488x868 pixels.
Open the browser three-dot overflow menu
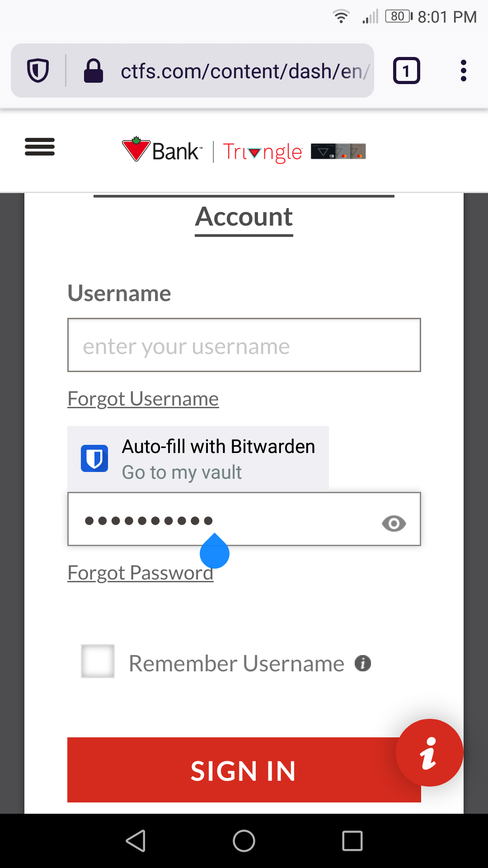click(x=464, y=71)
